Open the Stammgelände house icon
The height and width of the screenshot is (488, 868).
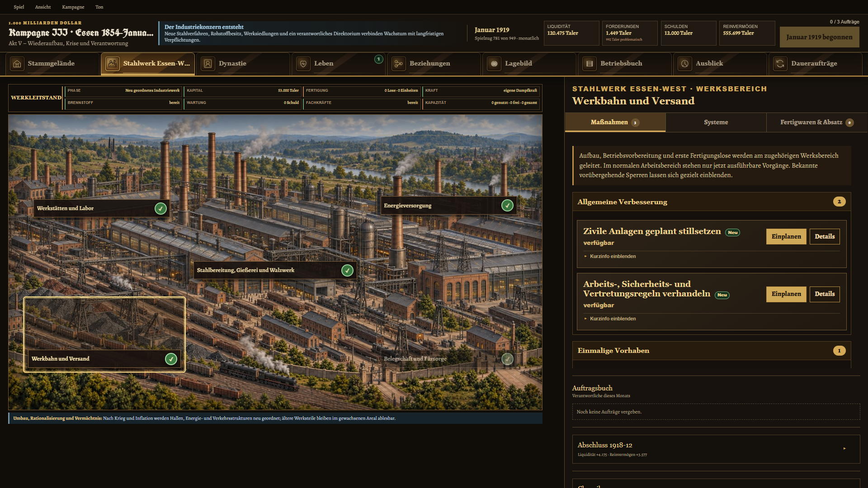tap(17, 64)
